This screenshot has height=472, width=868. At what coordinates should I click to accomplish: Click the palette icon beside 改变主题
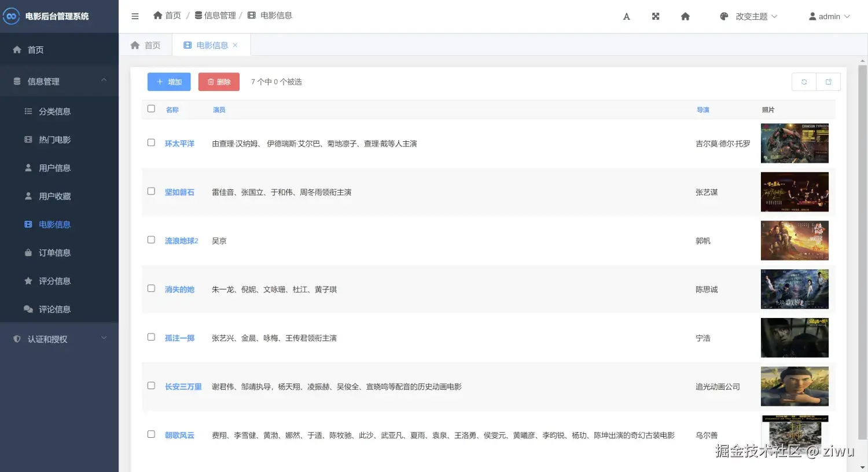pos(724,17)
